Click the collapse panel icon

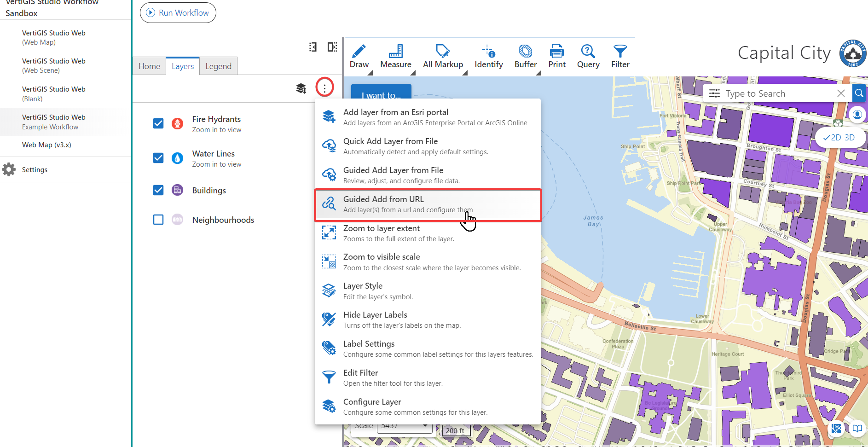(313, 47)
